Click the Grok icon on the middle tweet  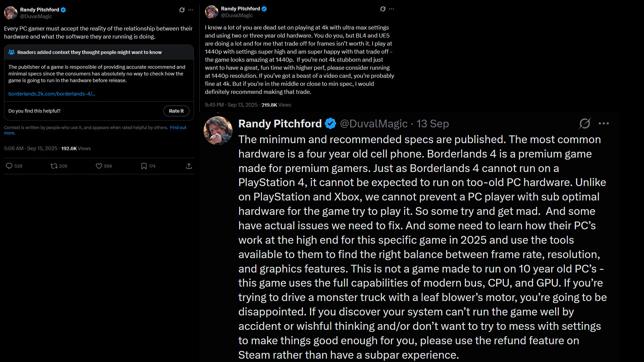click(x=383, y=9)
